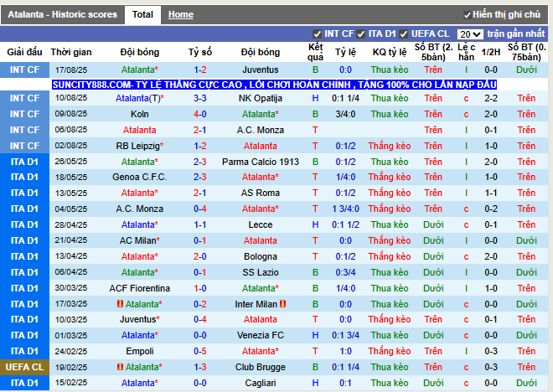
Task: Click Empoli team name
Action: click(x=140, y=351)
